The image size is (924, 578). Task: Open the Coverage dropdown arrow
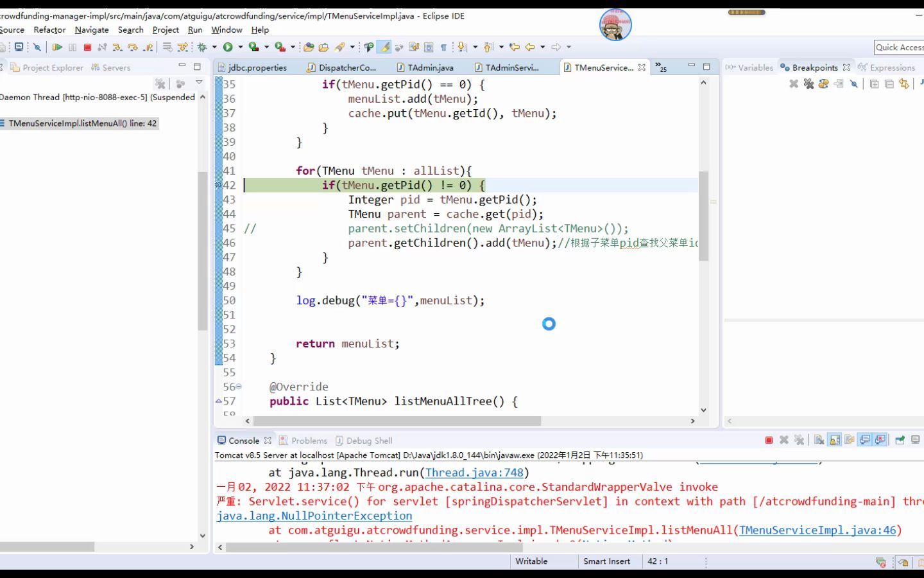pos(266,46)
